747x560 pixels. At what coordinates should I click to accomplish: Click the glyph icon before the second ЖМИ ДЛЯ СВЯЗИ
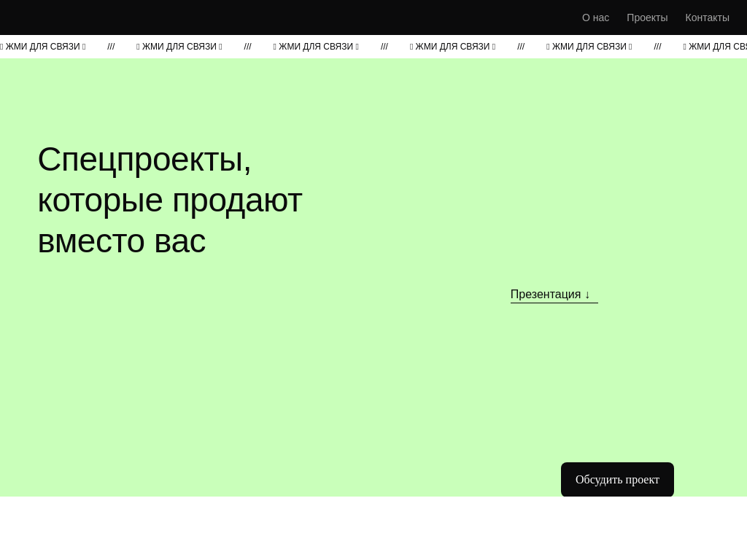pos(138,47)
